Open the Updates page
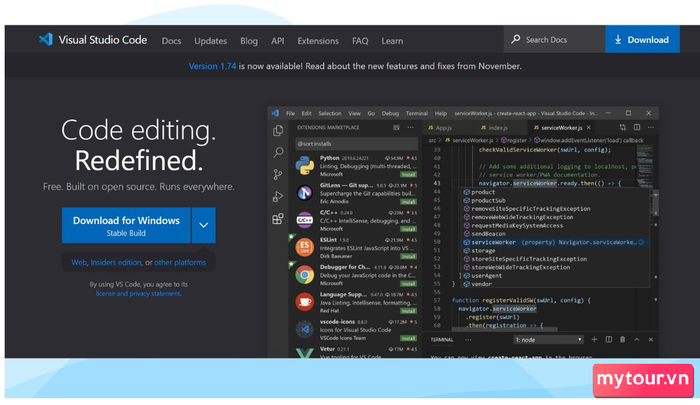This screenshot has height=405, width=700. point(210,41)
